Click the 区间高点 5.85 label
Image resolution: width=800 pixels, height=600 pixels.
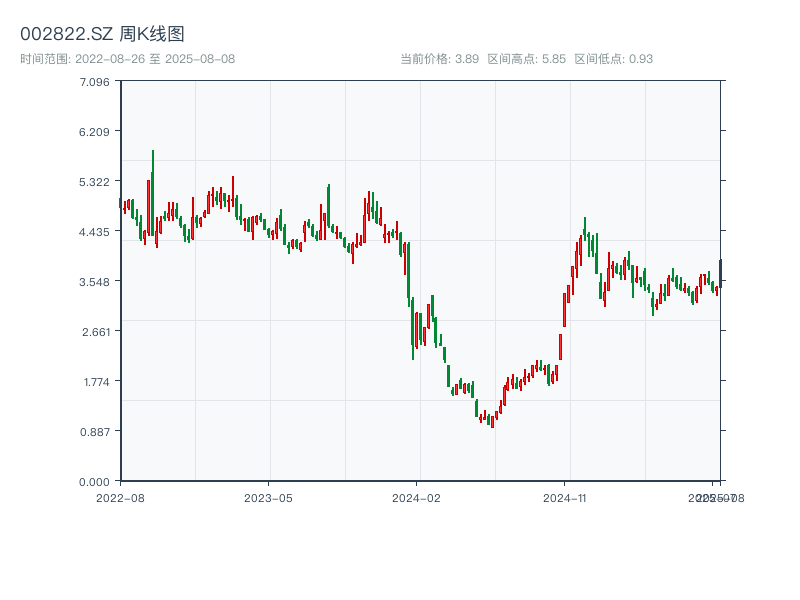[x=526, y=59]
